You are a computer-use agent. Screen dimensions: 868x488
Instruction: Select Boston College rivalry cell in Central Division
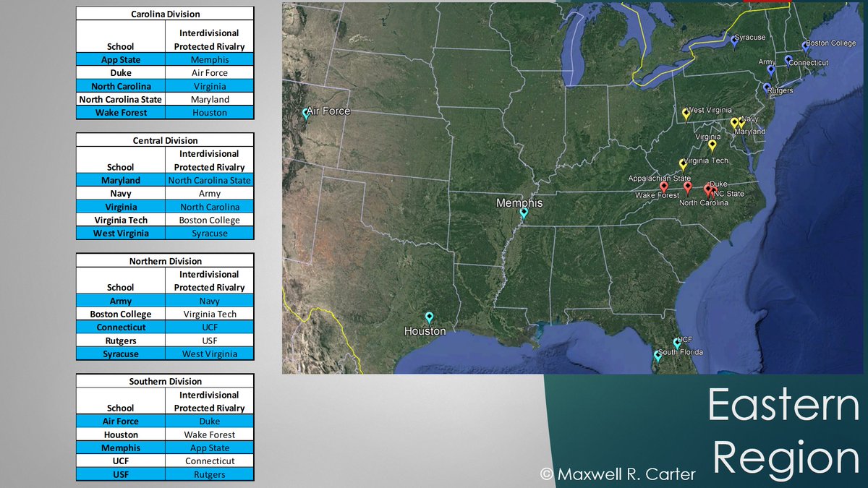[x=210, y=220]
